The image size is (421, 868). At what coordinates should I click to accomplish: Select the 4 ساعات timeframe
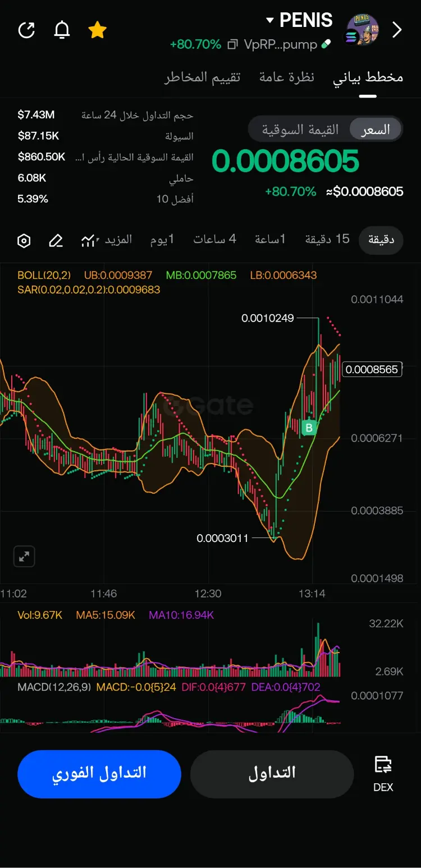point(215,240)
